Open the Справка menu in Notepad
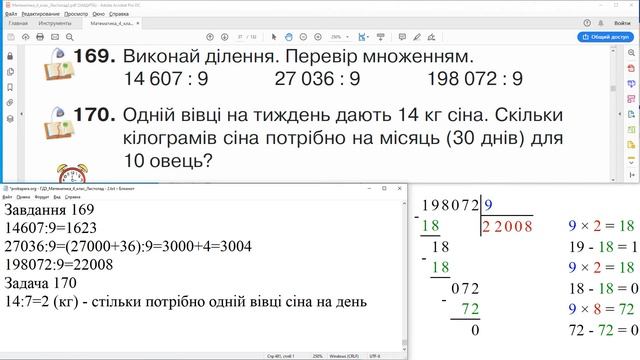Viewport: 640px width, 360px height. coord(73,197)
